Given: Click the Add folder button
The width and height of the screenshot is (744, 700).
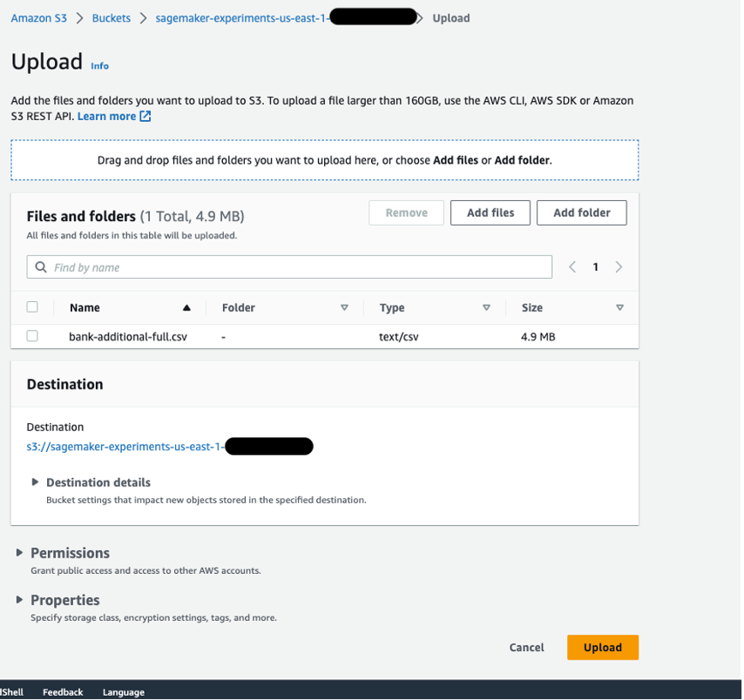Looking at the screenshot, I should tap(581, 212).
